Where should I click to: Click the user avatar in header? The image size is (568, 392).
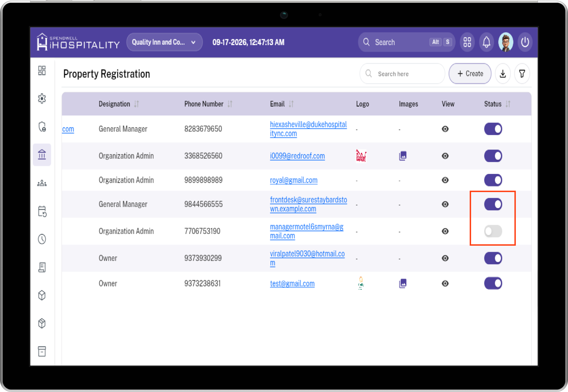pyautogui.click(x=506, y=42)
